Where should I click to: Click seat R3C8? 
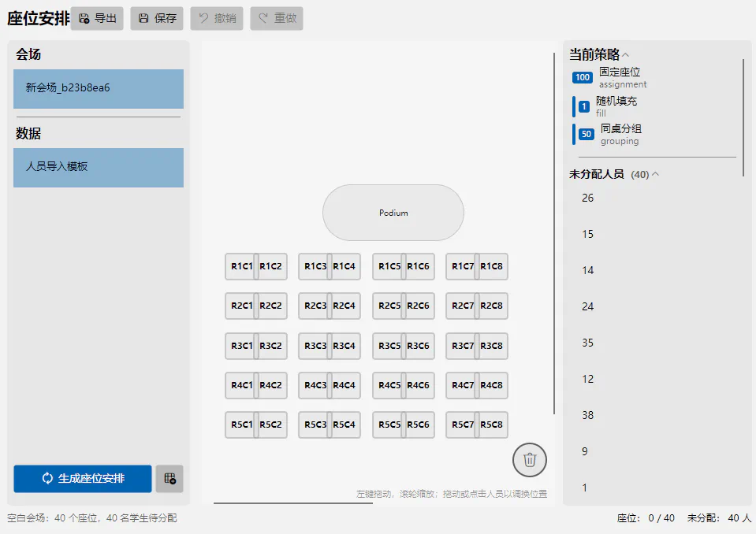pos(492,346)
